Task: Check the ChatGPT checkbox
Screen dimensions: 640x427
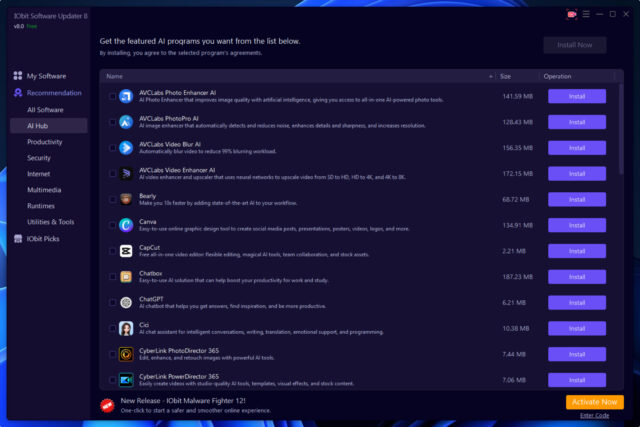Action: tap(112, 302)
